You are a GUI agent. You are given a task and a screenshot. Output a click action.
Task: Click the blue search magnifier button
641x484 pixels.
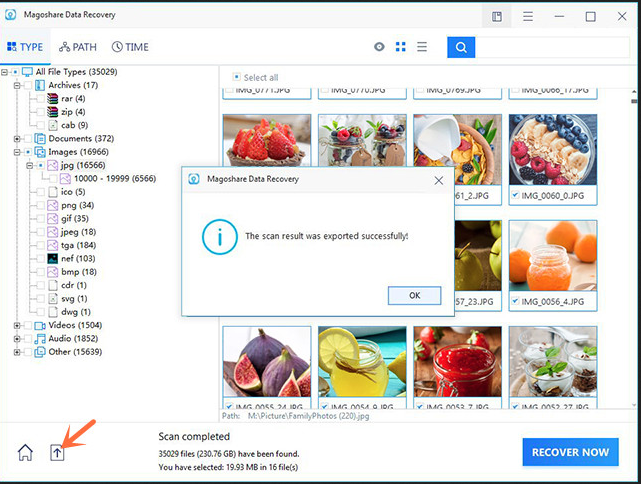pyautogui.click(x=461, y=47)
